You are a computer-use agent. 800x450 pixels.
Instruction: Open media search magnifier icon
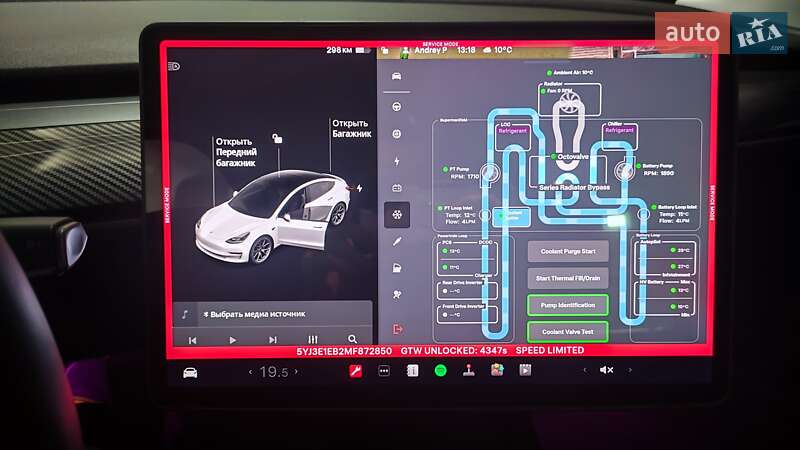(x=352, y=339)
